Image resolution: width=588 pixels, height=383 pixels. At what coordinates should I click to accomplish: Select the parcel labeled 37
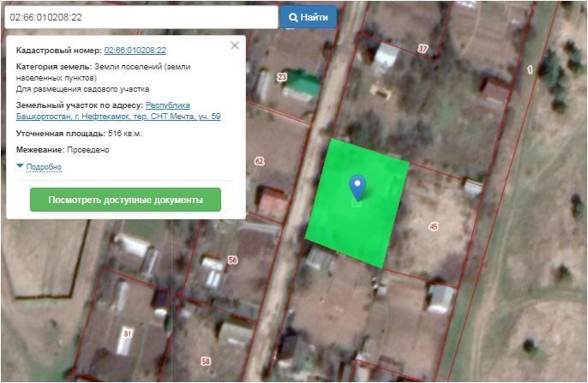[422, 49]
